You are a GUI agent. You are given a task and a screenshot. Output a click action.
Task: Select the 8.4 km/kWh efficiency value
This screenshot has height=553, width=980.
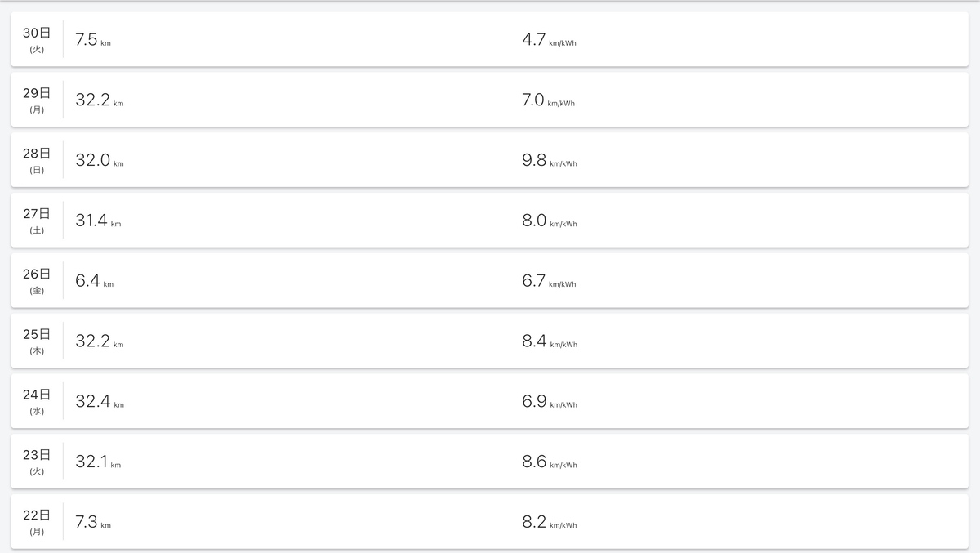[550, 341]
